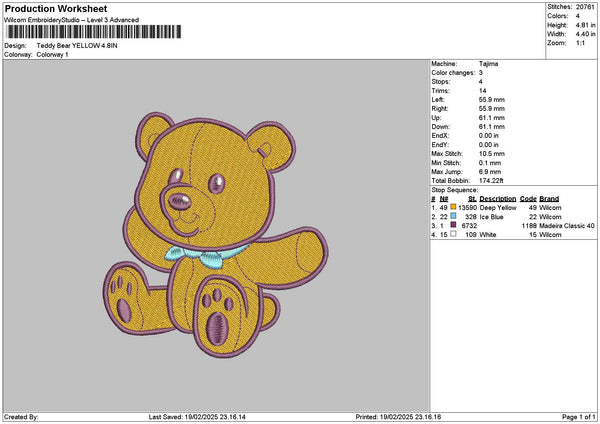Click the Deep Yellow color swatch
600x424 pixels.
pos(453,207)
